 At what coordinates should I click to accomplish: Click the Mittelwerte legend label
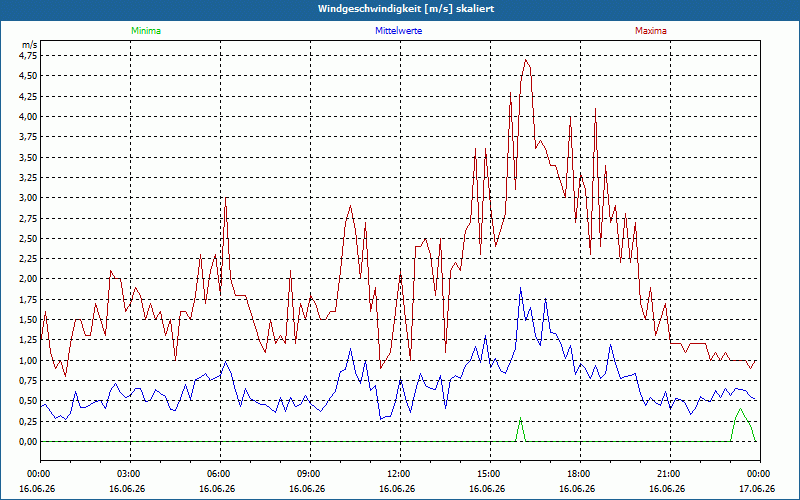tap(398, 31)
